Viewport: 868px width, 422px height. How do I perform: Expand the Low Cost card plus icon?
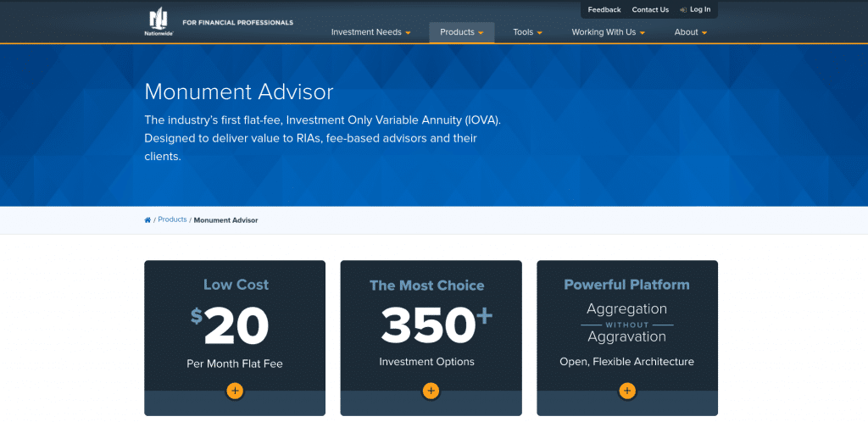235,391
